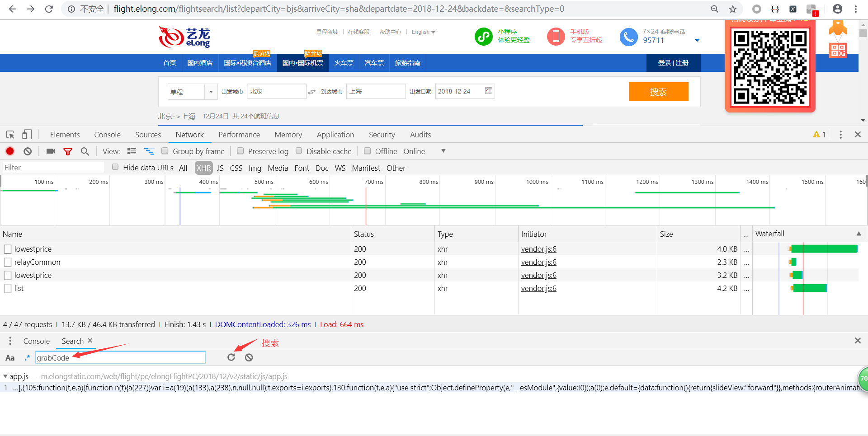Expand the English language dropdown

tap(423, 32)
